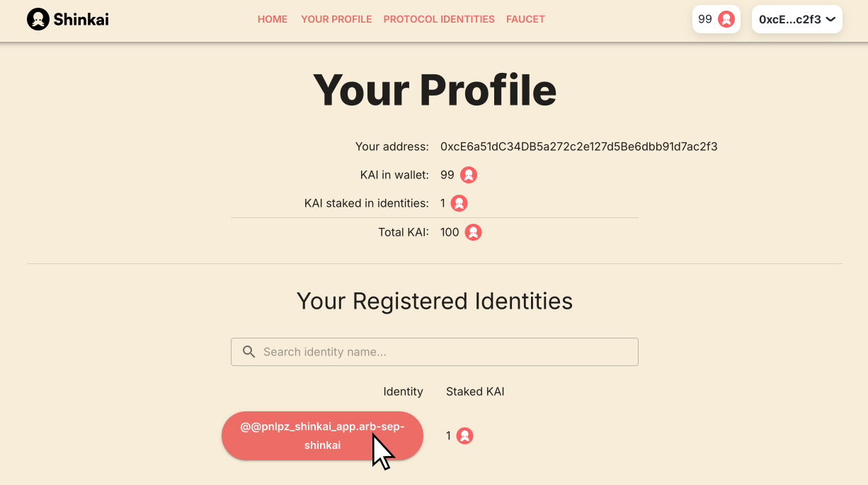Click the Staked KAI column header
This screenshot has height=485, width=868.
(475, 391)
